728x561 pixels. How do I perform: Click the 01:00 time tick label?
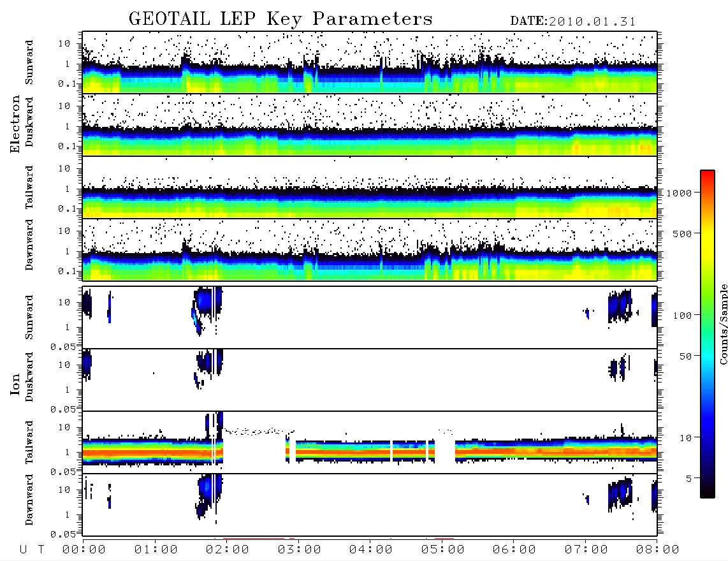coord(156,550)
